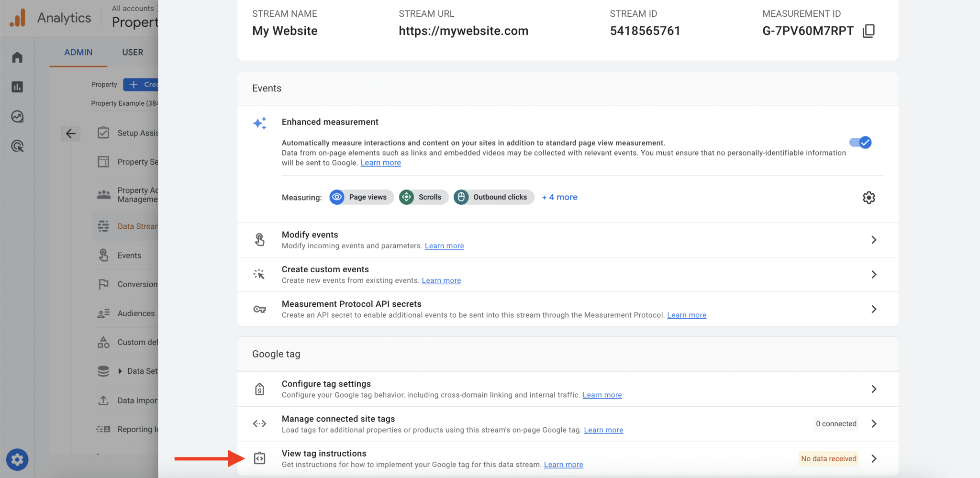Screen dimensions: 980x478
Task: Expand the '+ 4 more' measuring list
Action: (x=559, y=197)
